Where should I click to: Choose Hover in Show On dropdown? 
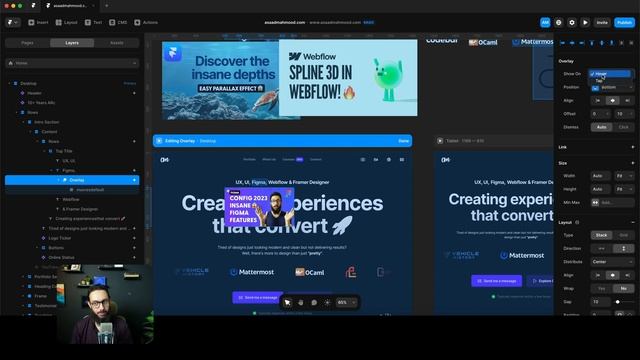tap(610, 74)
